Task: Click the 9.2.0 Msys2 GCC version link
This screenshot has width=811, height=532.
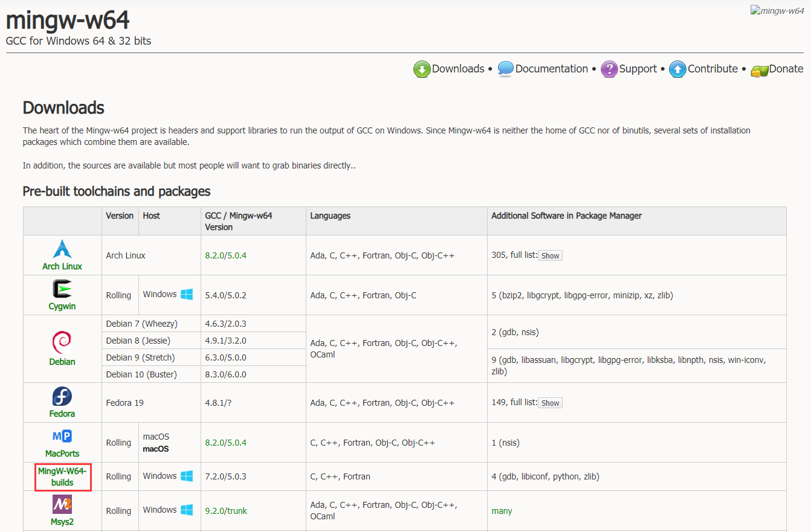Action: (214, 511)
